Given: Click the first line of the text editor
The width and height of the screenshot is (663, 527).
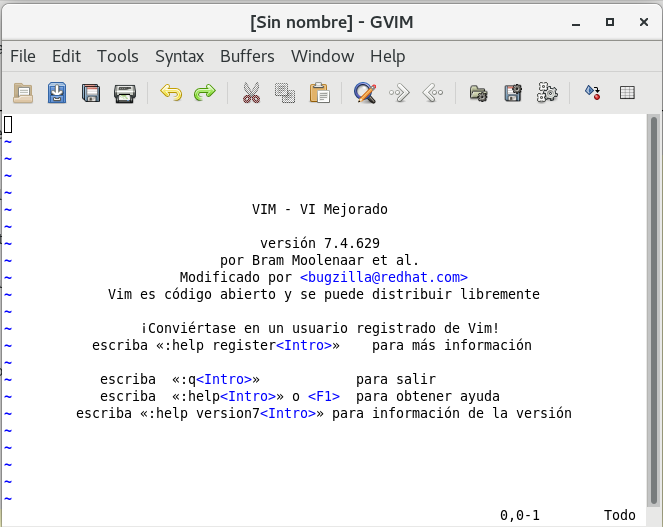Looking at the screenshot, I should [x=300, y=125].
